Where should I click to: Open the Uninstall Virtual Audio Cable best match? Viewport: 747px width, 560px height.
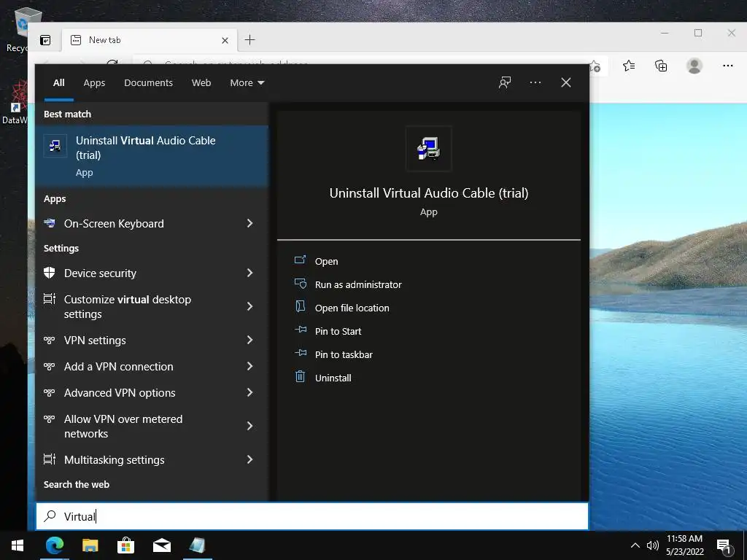coord(152,156)
